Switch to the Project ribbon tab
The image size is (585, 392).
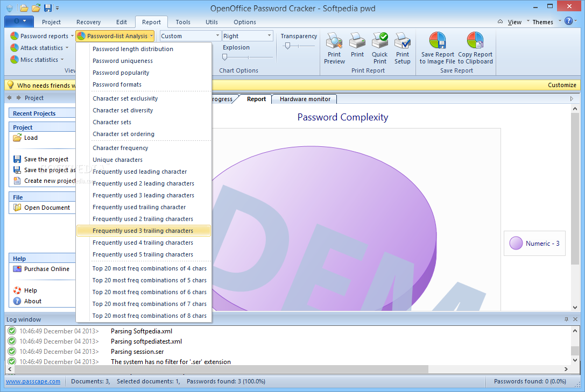[51, 22]
